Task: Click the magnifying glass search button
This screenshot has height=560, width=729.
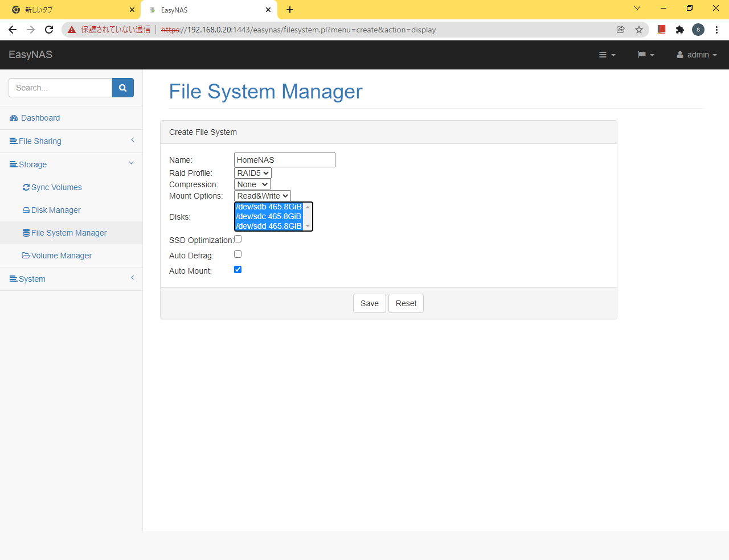Action: 122,88
